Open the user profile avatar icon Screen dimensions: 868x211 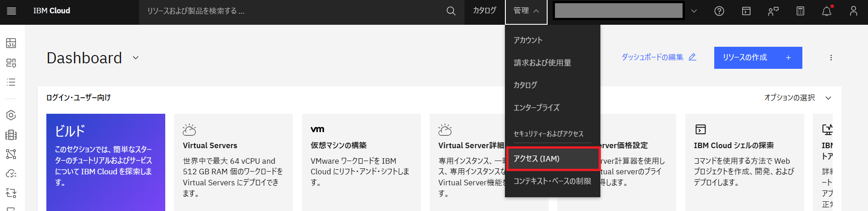(x=853, y=11)
